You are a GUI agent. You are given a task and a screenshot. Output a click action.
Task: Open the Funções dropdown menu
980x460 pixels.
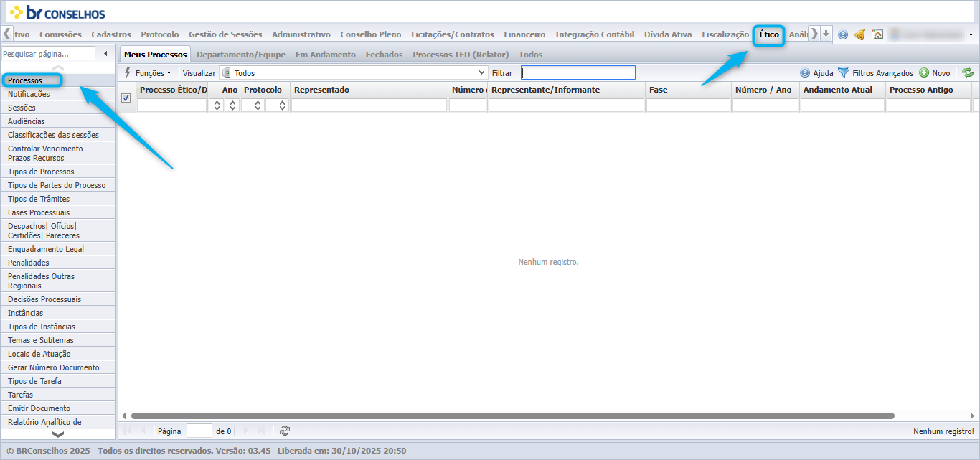[148, 73]
